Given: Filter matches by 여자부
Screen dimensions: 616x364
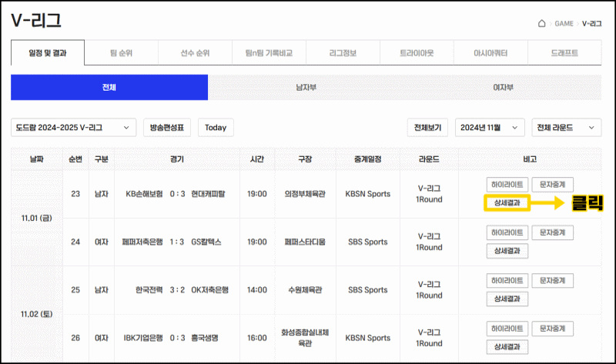Looking at the screenshot, I should tap(504, 88).
